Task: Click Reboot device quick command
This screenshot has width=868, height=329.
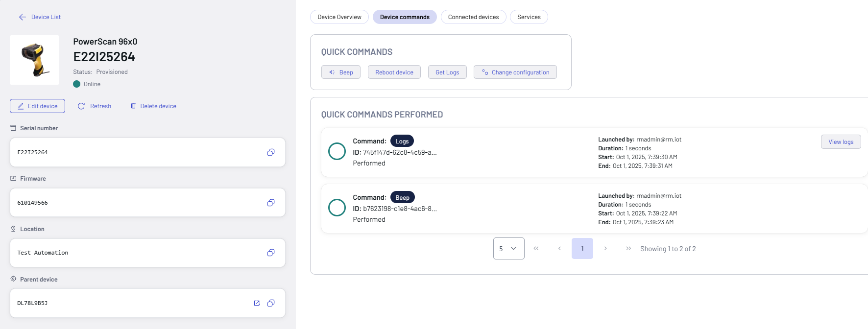Action: tap(394, 72)
